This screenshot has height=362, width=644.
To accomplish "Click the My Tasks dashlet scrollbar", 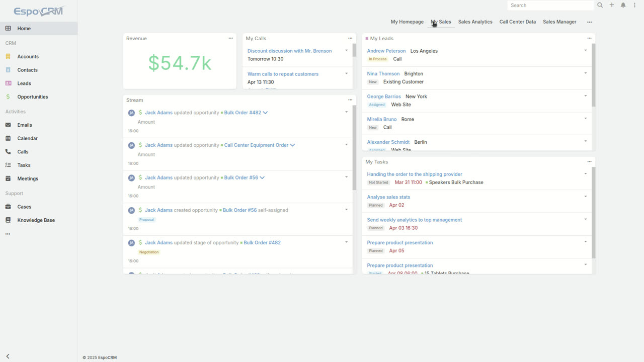I will pyautogui.click(x=594, y=213).
